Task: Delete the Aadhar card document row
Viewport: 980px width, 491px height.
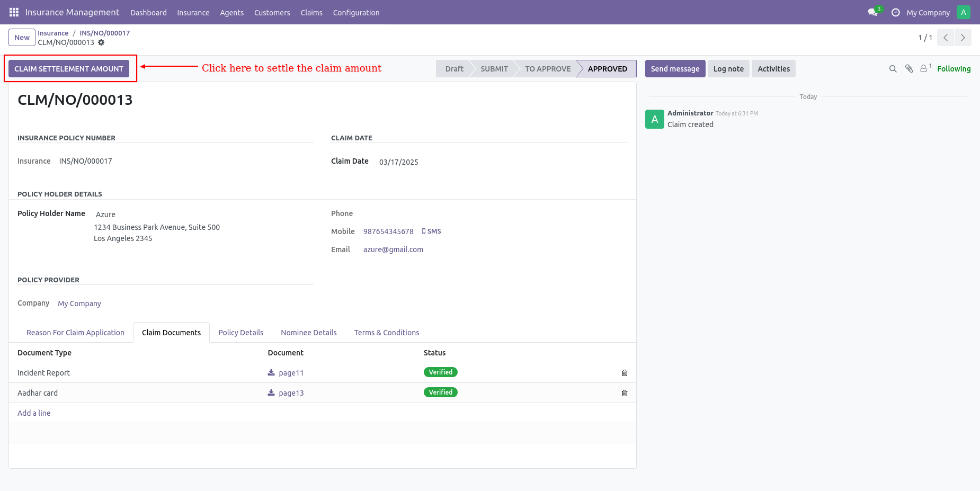Action: pyautogui.click(x=625, y=393)
